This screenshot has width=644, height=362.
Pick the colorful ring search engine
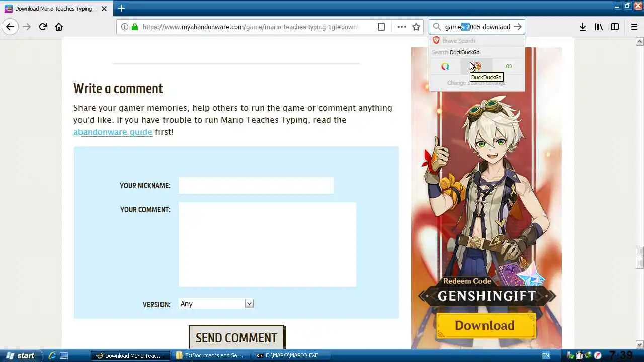click(445, 66)
